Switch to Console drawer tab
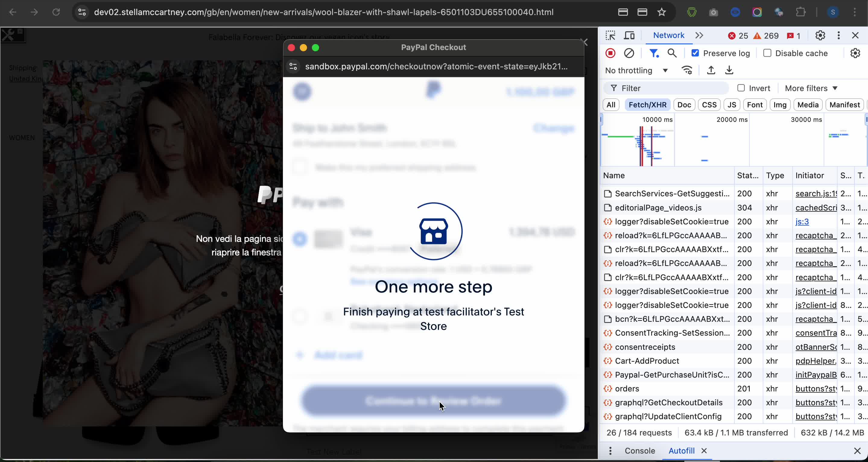This screenshot has height=462, width=868. tap(640, 451)
